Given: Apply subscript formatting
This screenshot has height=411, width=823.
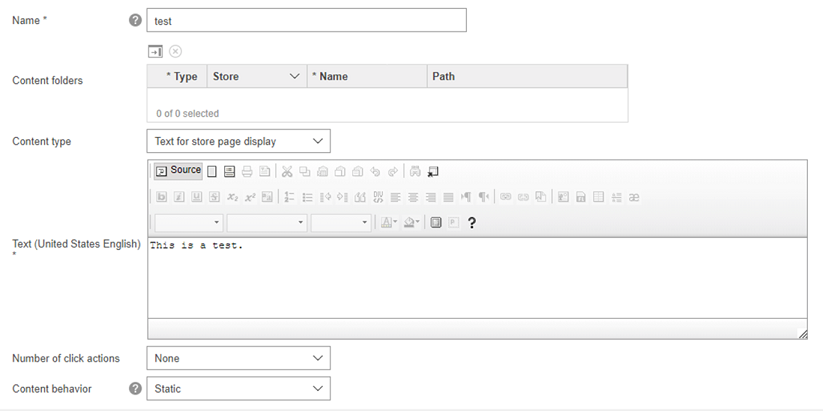Looking at the screenshot, I should tap(232, 197).
